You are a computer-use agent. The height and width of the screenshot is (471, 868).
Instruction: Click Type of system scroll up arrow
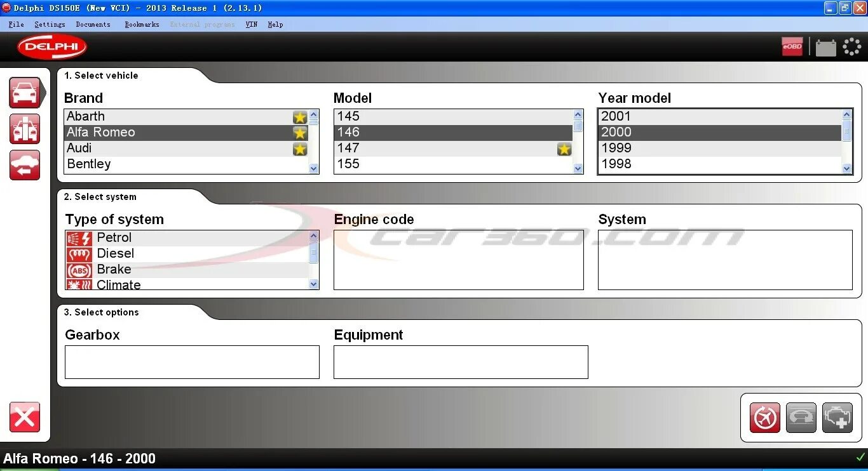tap(313, 236)
